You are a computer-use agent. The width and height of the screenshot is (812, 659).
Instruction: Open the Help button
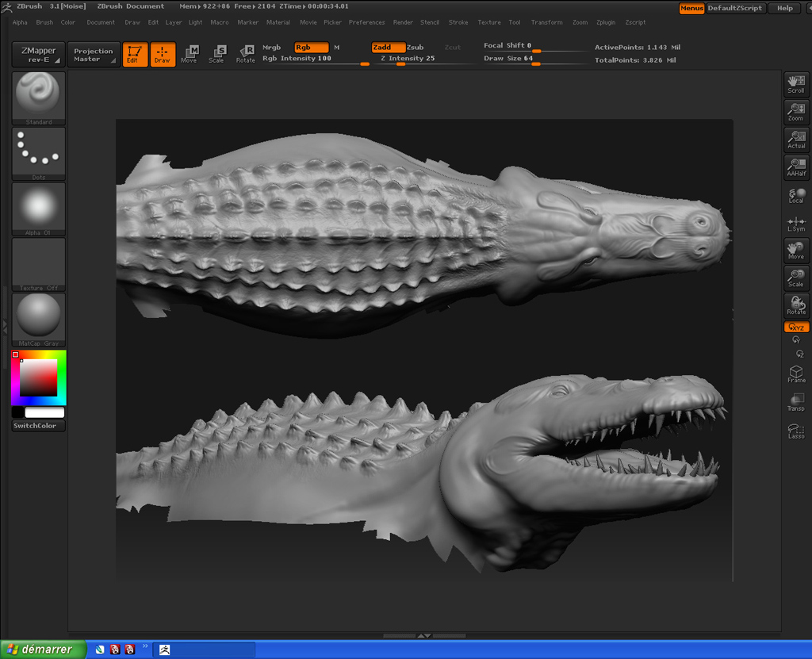[x=785, y=8]
